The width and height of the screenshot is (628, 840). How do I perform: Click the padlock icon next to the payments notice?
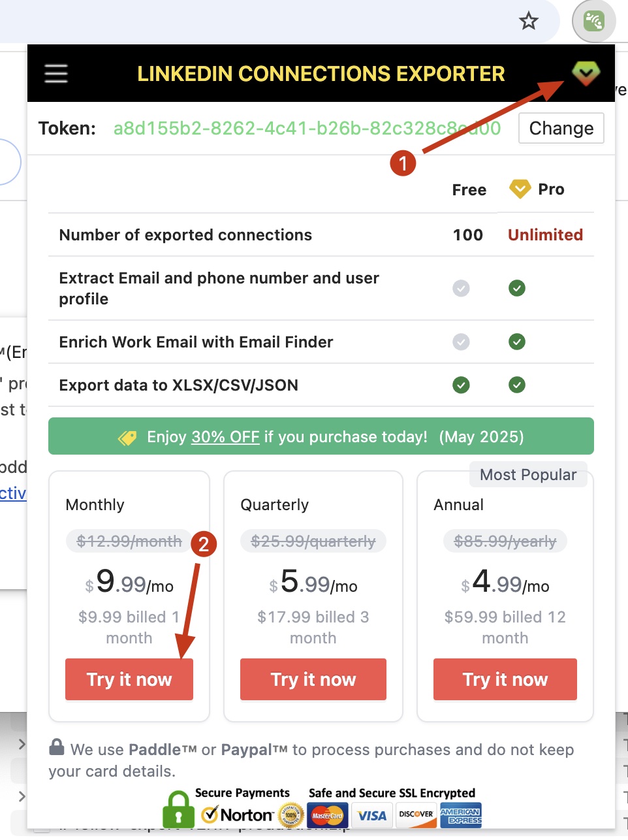click(x=57, y=748)
